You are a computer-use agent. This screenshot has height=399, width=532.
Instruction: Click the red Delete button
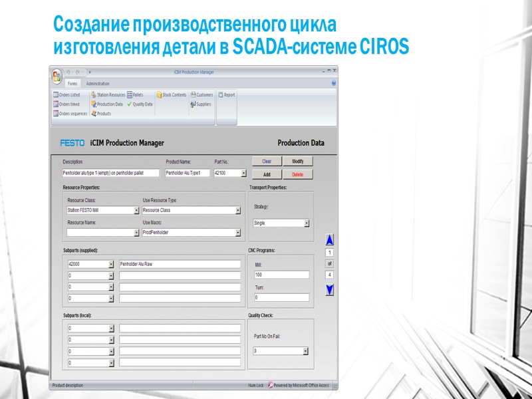coord(298,174)
